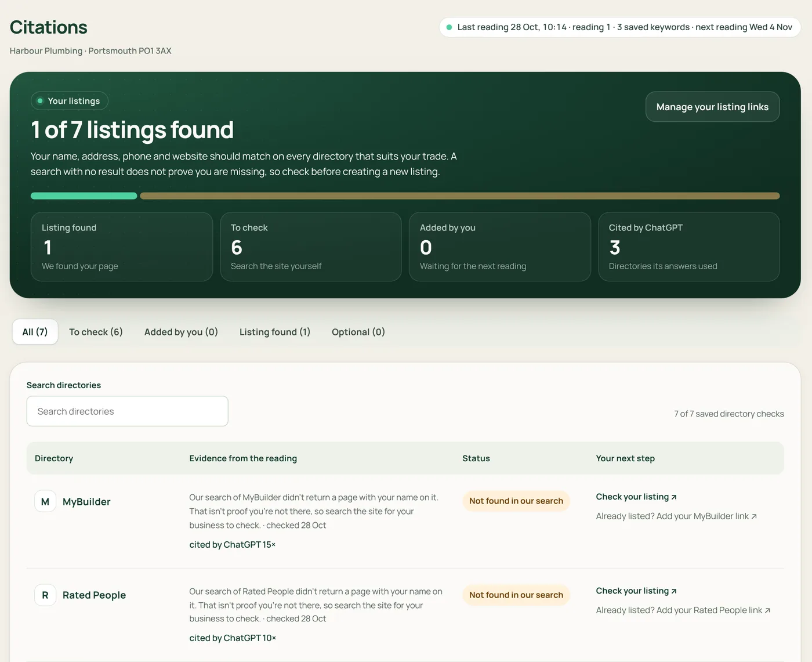Viewport: 812px width, 662px height.
Task: Switch to the To check (6) tab
Action: pos(96,332)
